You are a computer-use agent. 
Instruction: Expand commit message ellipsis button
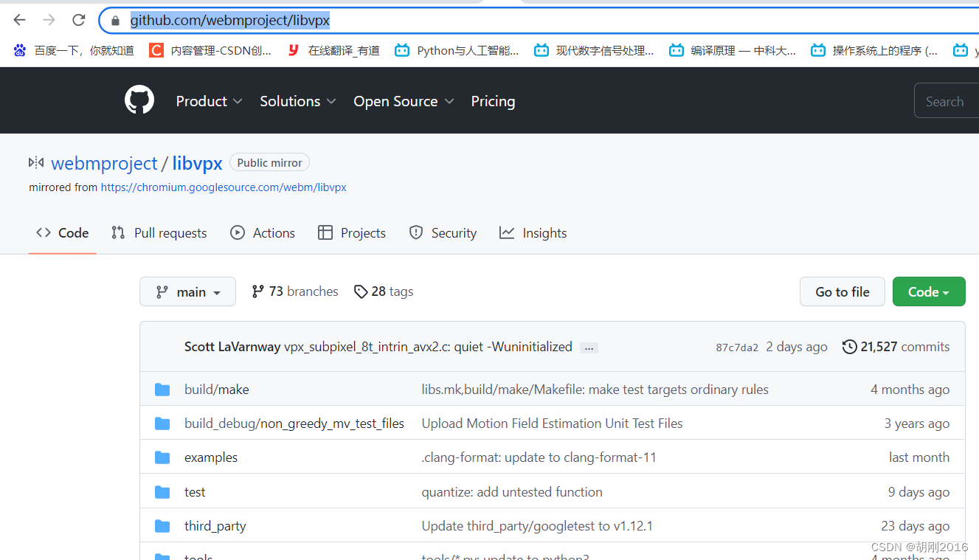coord(589,348)
